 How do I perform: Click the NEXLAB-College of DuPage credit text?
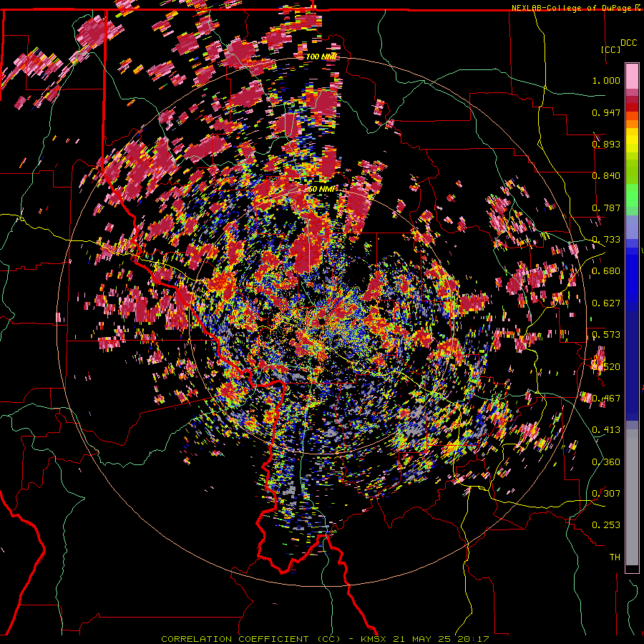click(573, 8)
